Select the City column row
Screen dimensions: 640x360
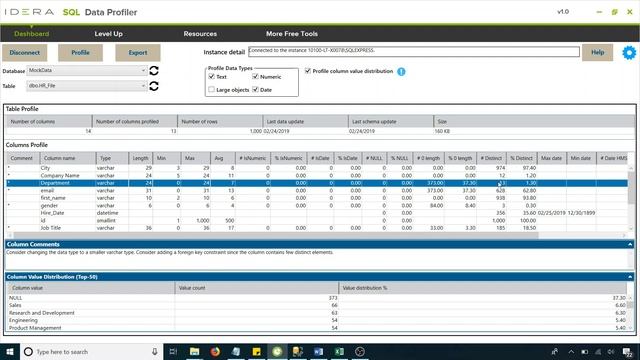point(317,168)
